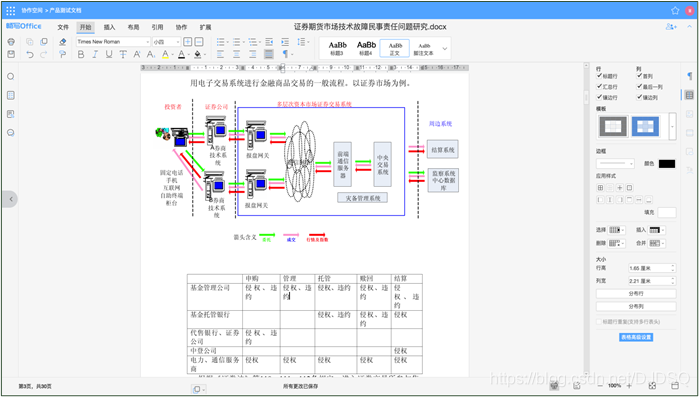Click 产品测试文档 breadcrumb link
Image resolution: width=699 pixels, height=397 pixels.
[x=66, y=10]
